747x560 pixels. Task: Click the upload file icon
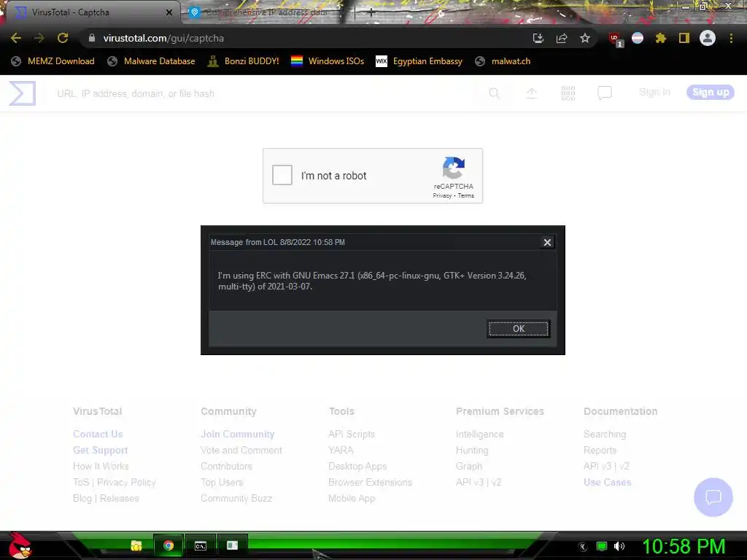click(531, 93)
